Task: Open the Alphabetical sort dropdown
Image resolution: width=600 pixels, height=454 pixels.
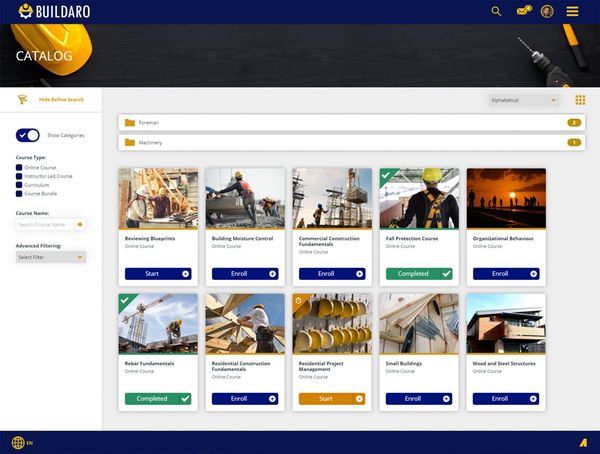Action: pyautogui.click(x=523, y=100)
